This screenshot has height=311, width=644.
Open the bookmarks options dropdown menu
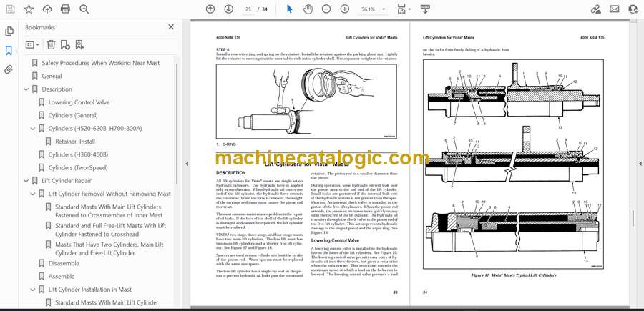coord(32,45)
